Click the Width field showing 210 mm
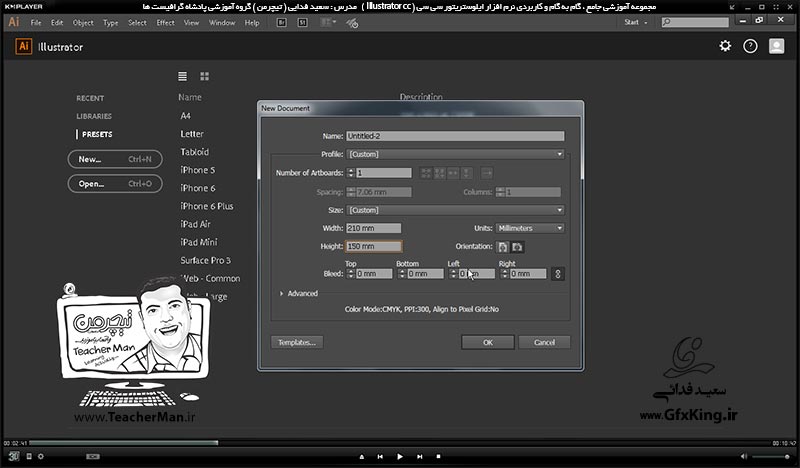 pyautogui.click(x=373, y=228)
